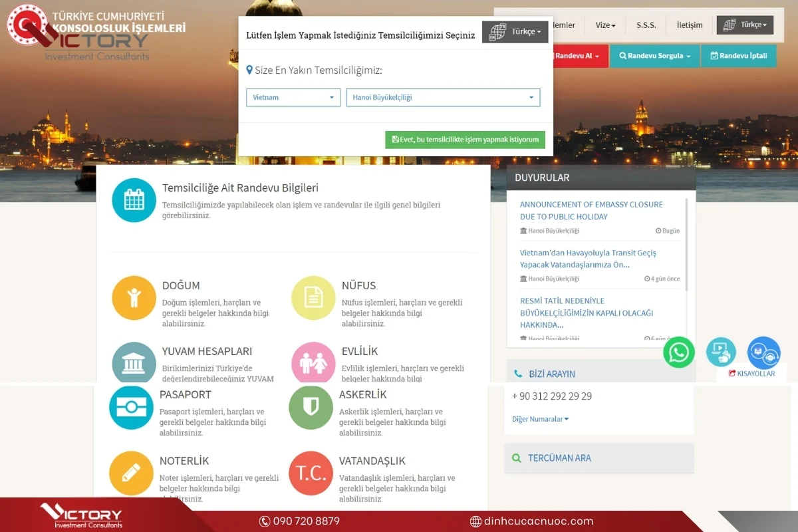Open the green WhatsApp chat icon
This screenshot has height=532, width=798.
(679, 352)
